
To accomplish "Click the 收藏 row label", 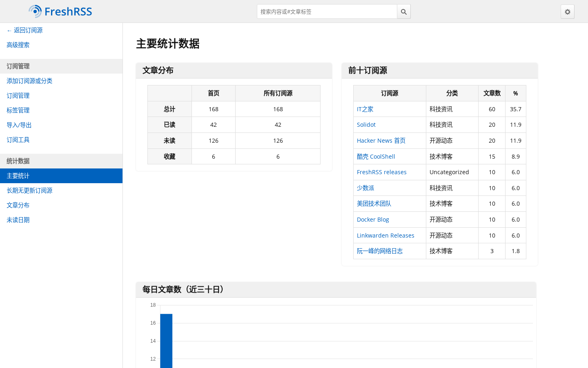I will pos(169,157).
